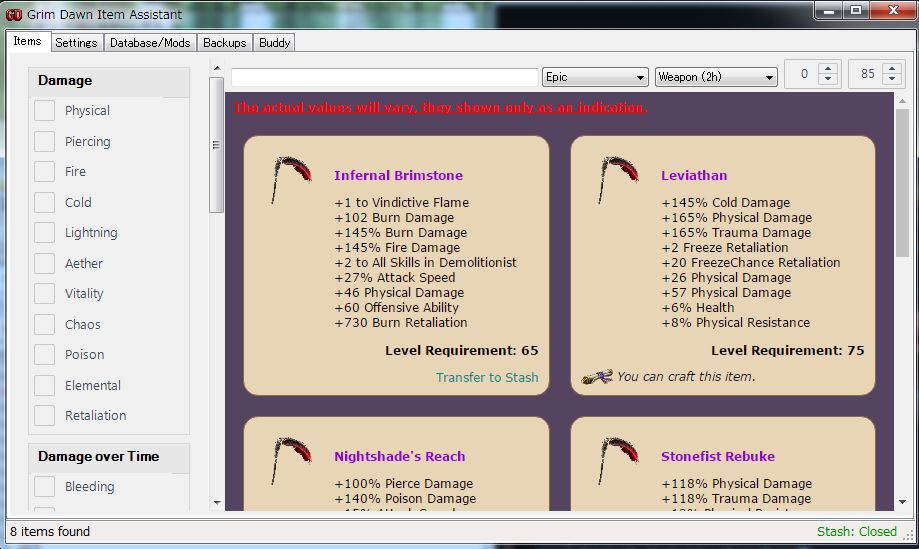Click the Nightshade's Reach scythe icon
Image resolution: width=919 pixels, height=549 pixels.
[x=291, y=461]
